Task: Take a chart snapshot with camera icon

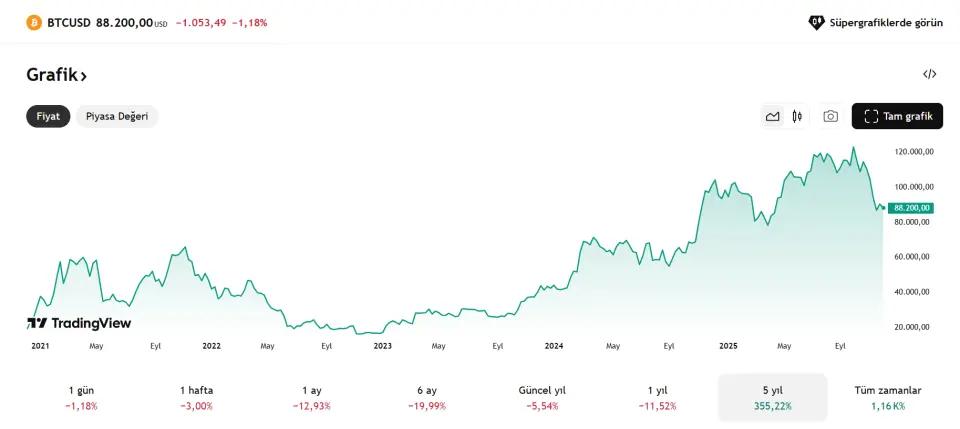Action: point(830,116)
